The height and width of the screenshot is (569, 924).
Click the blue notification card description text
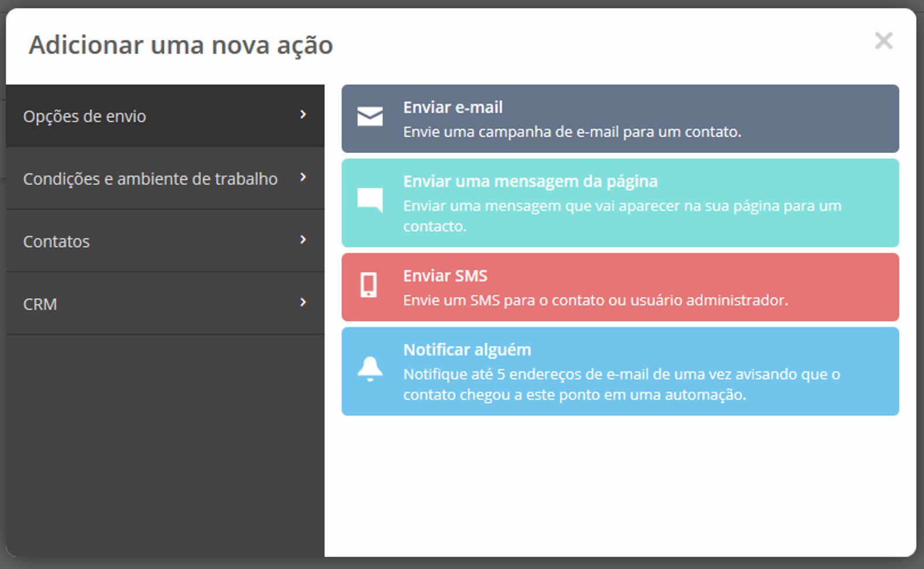pos(621,384)
